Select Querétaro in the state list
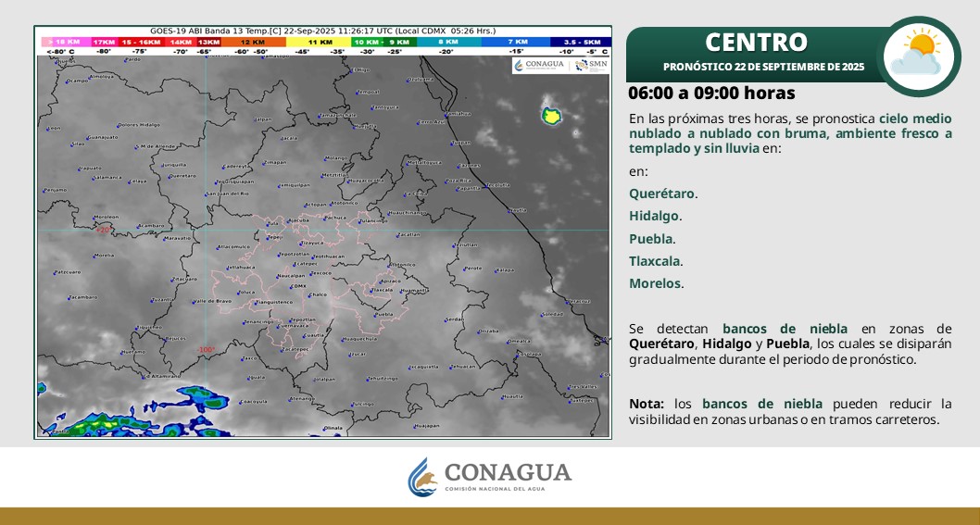The height and width of the screenshot is (525, 980). (x=662, y=194)
